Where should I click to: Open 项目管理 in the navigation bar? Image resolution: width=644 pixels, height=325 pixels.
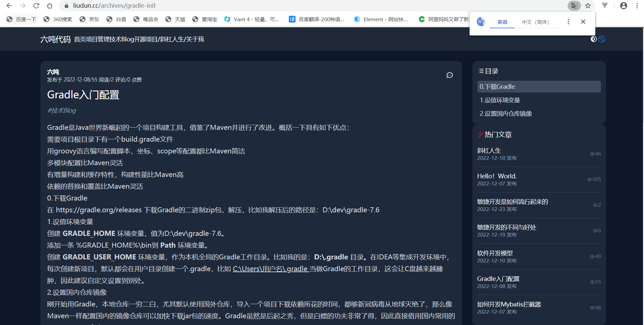point(97,39)
